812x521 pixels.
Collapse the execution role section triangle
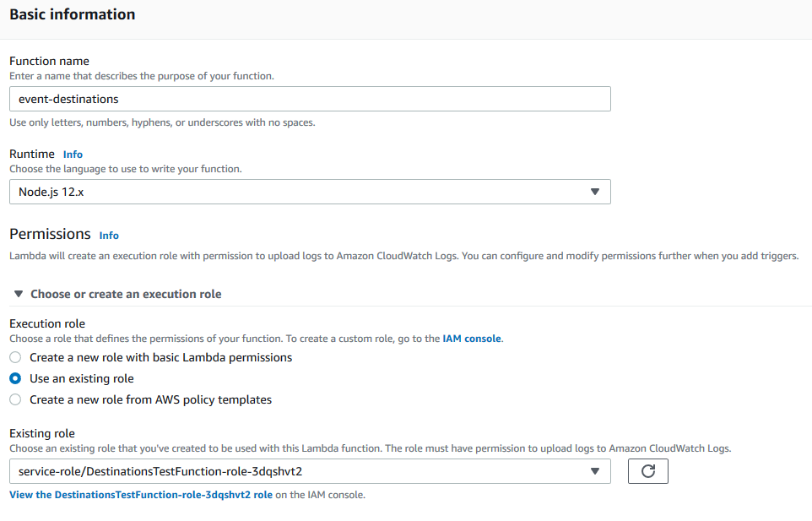[x=19, y=294]
